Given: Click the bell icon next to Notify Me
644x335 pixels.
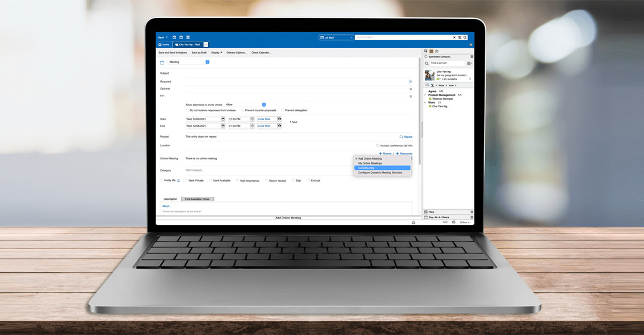Looking at the screenshot, I should pyautogui.click(x=179, y=181).
